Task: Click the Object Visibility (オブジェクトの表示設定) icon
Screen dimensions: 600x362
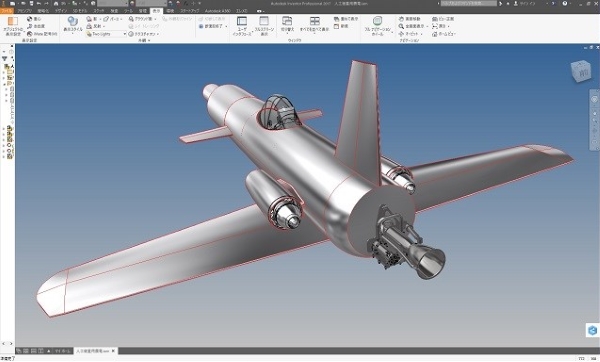Action: pos(13,21)
